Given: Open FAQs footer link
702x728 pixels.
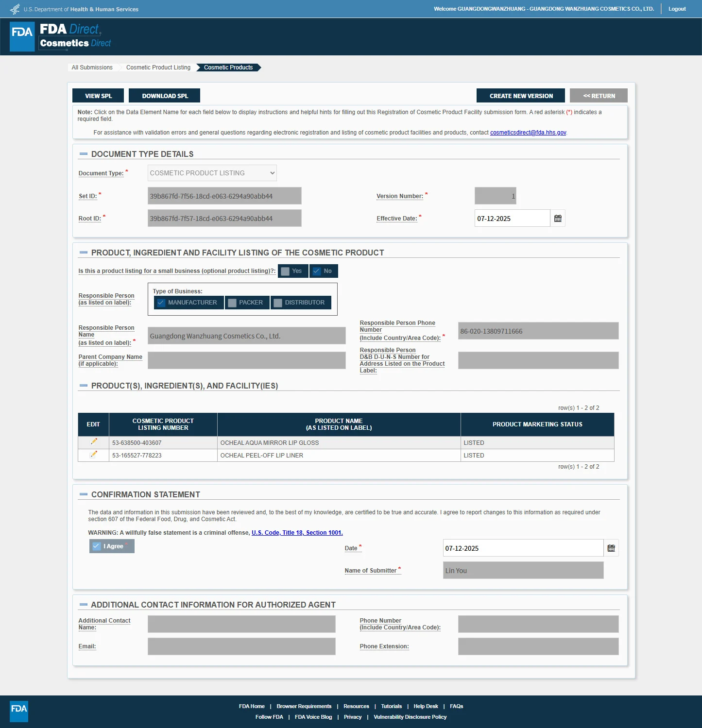Looking at the screenshot, I should point(457,706).
